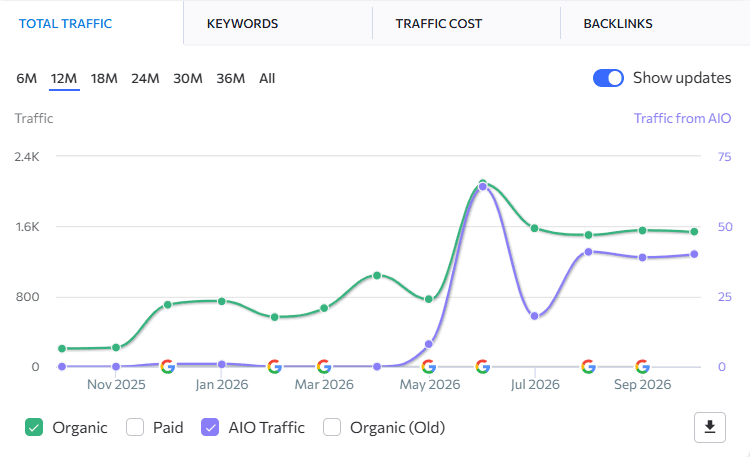Click the organic traffic peak point in June 2026
This screenshot has height=457, width=750.
[x=483, y=183]
